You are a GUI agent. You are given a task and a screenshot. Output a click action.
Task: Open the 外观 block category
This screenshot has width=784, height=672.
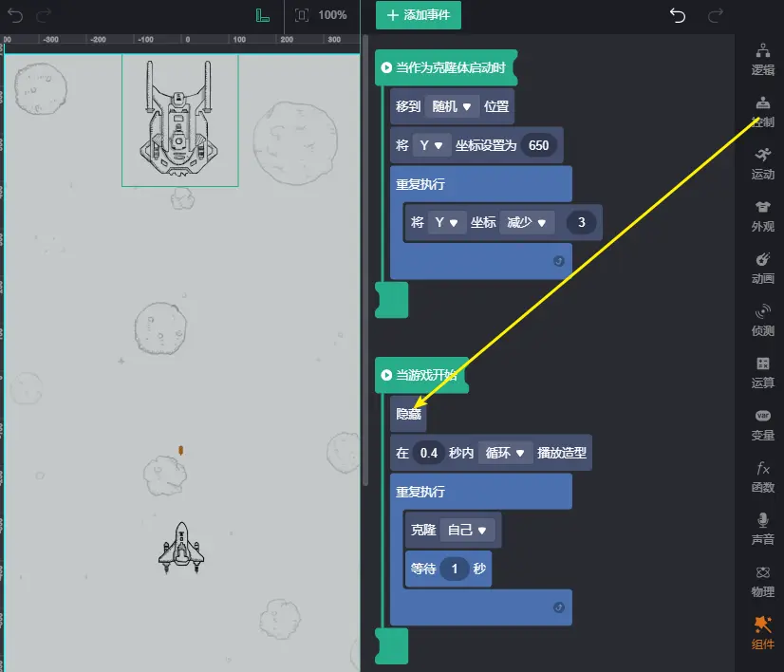pos(762,216)
